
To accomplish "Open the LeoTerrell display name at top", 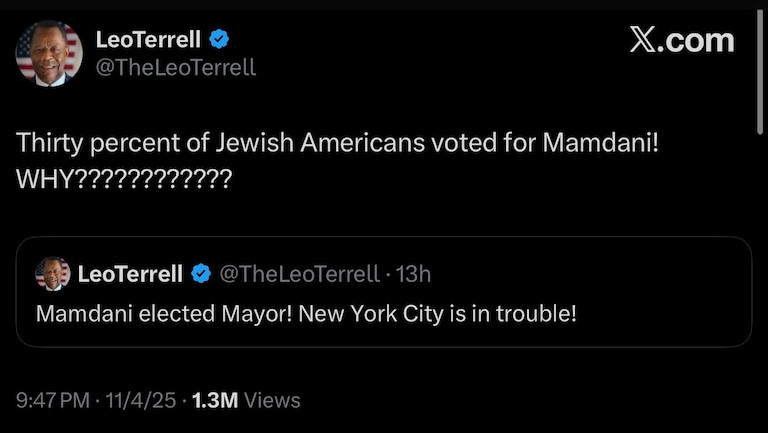I will click(148, 40).
